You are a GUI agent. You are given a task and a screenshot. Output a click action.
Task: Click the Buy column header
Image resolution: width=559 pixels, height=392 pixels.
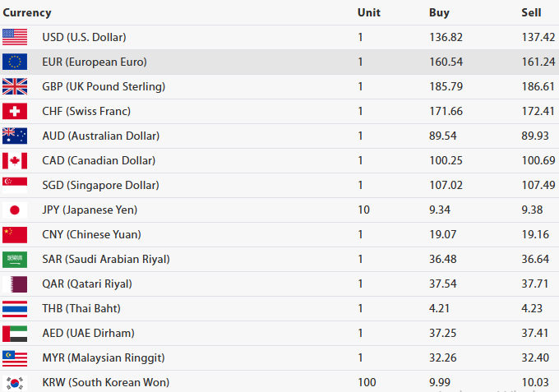[x=439, y=12]
